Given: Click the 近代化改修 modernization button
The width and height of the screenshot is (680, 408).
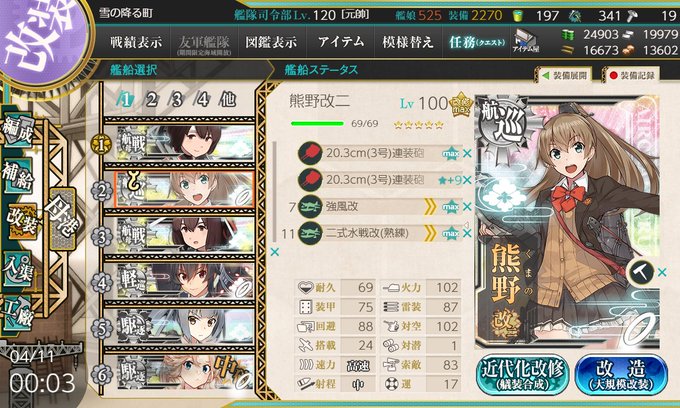Looking at the screenshot, I should tap(523, 375).
